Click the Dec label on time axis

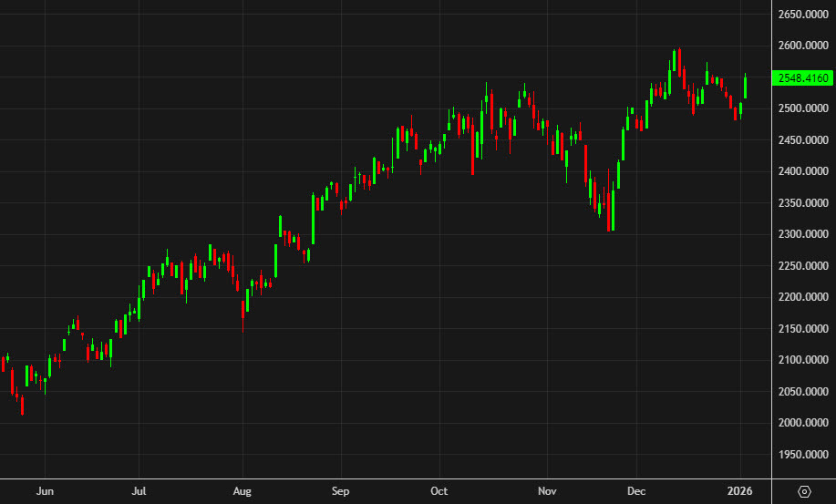coord(636,491)
